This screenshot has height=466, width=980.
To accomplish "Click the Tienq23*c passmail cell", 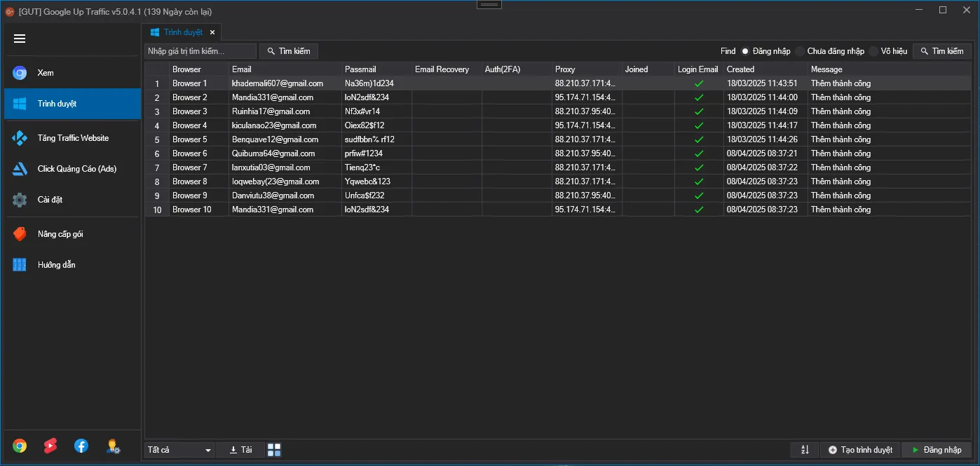I will point(376,167).
